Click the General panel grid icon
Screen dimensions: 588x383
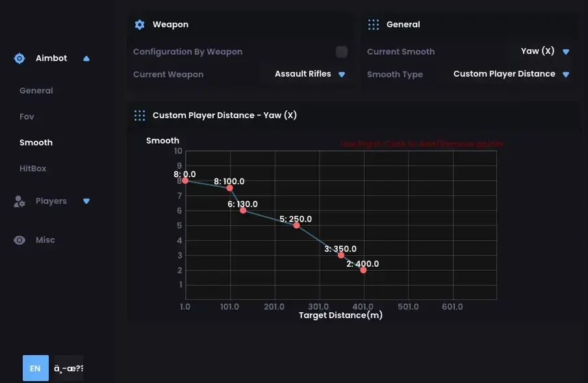(x=374, y=25)
